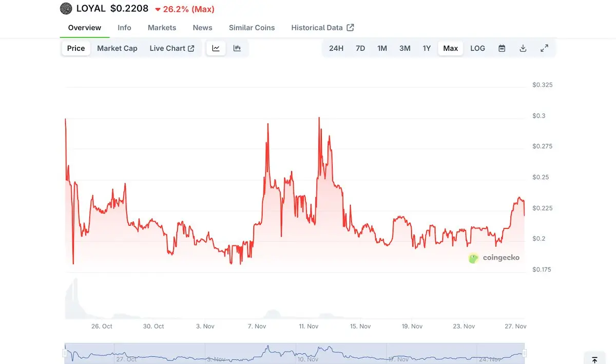Switch to Similar Coins tab
Image resolution: width=616 pixels, height=364 pixels.
[252, 28]
